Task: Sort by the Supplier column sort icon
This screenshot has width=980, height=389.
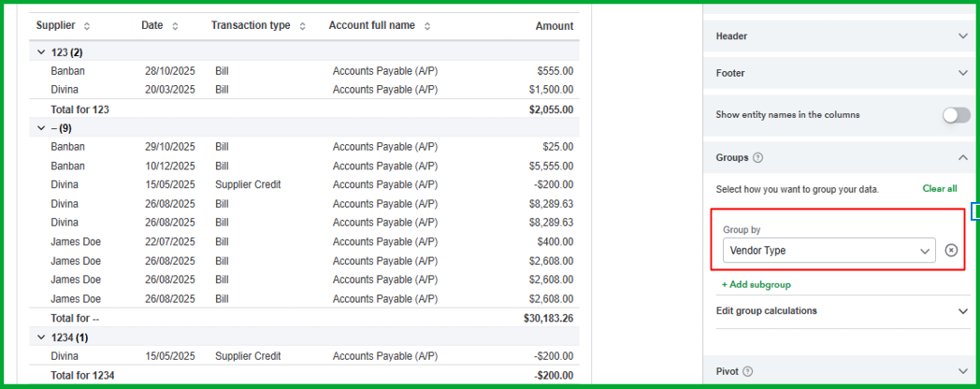Action: click(x=87, y=26)
